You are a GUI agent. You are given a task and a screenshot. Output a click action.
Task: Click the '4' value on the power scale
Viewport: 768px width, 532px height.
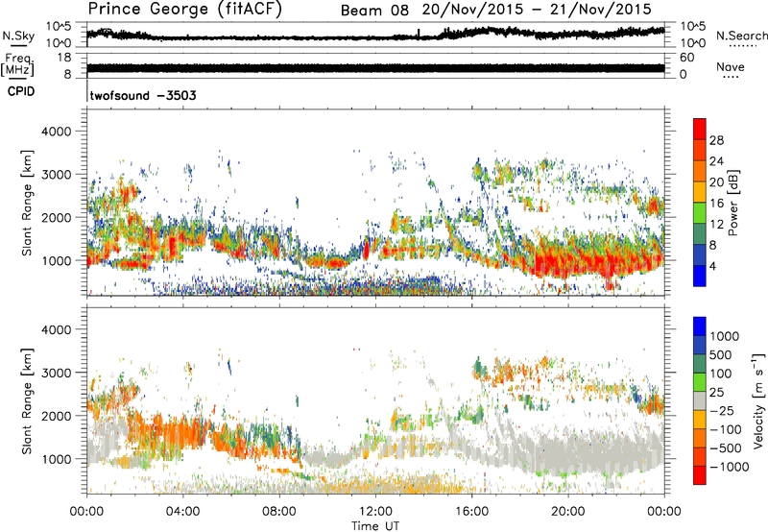tap(713, 266)
